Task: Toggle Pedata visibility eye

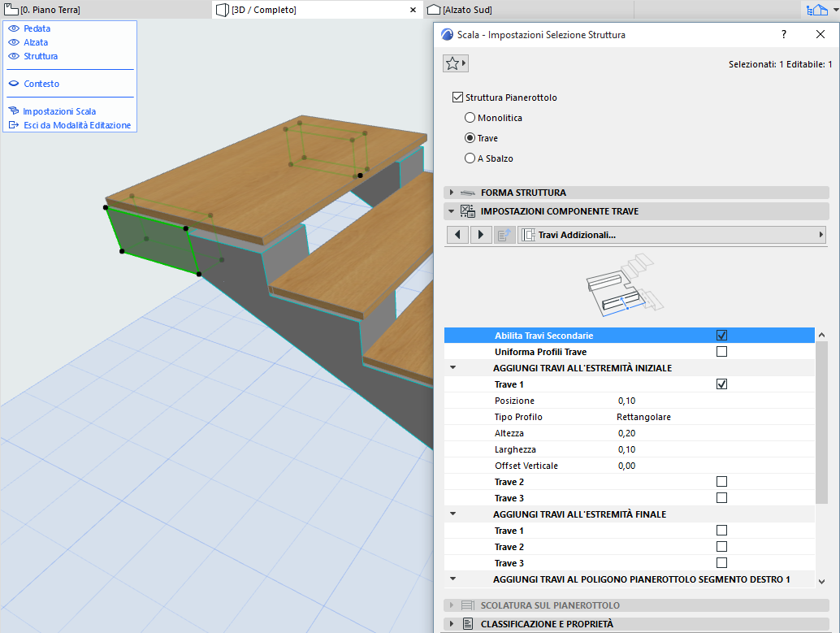Action: pyautogui.click(x=13, y=28)
